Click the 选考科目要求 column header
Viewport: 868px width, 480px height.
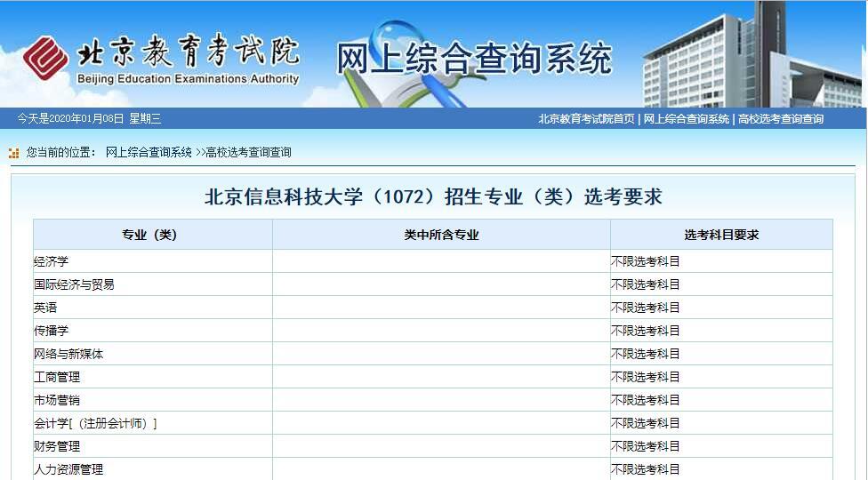721,235
